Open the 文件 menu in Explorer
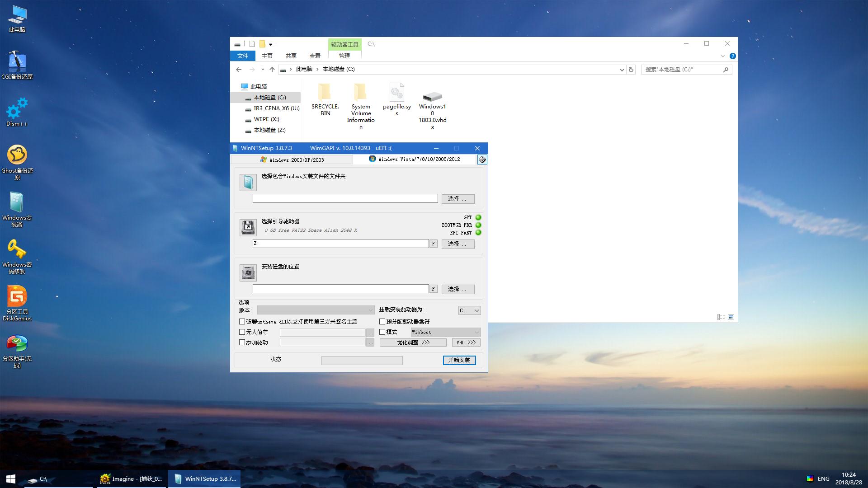The width and height of the screenshot is (868, 488). [243, 56]
